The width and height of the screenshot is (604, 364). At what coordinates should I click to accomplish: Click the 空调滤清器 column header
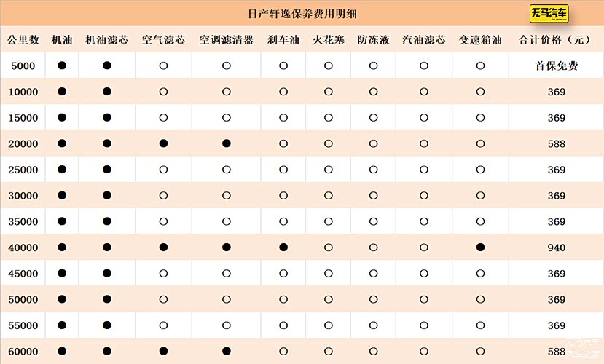pos(227,40)
